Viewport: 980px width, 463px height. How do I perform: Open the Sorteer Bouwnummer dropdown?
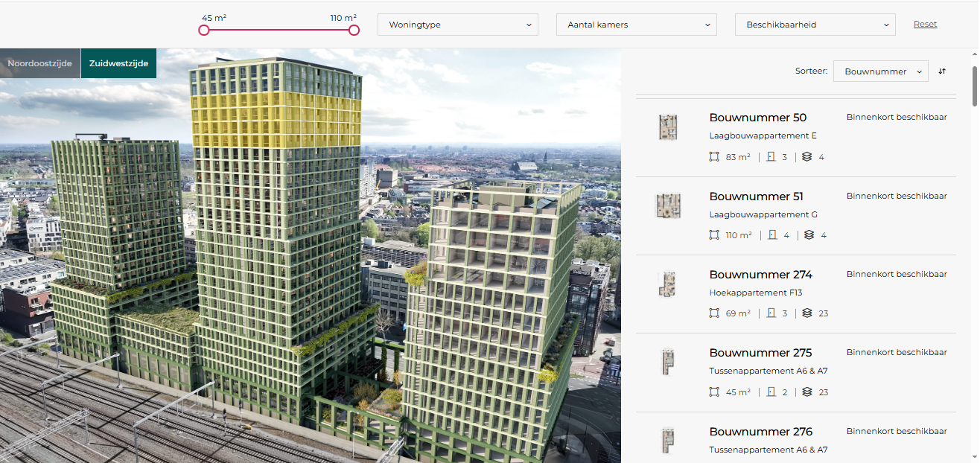[x=881, y=71]
